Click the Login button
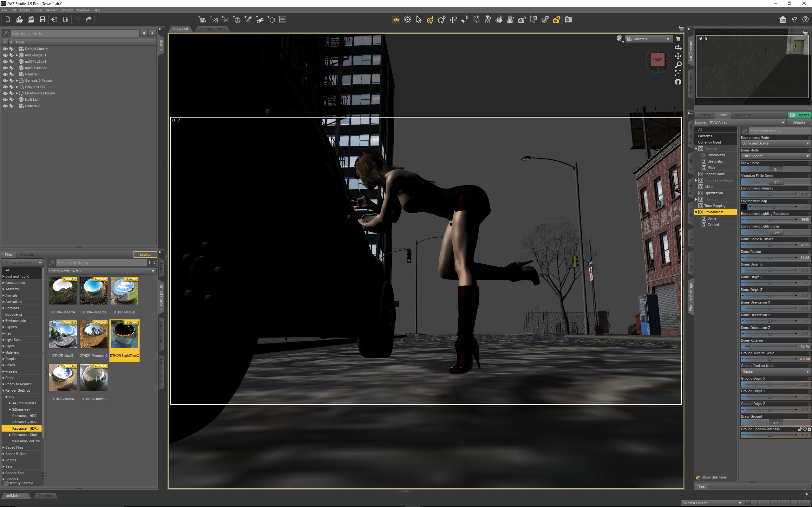This screenshot has height=507, width=812. (x=145, y=254)
